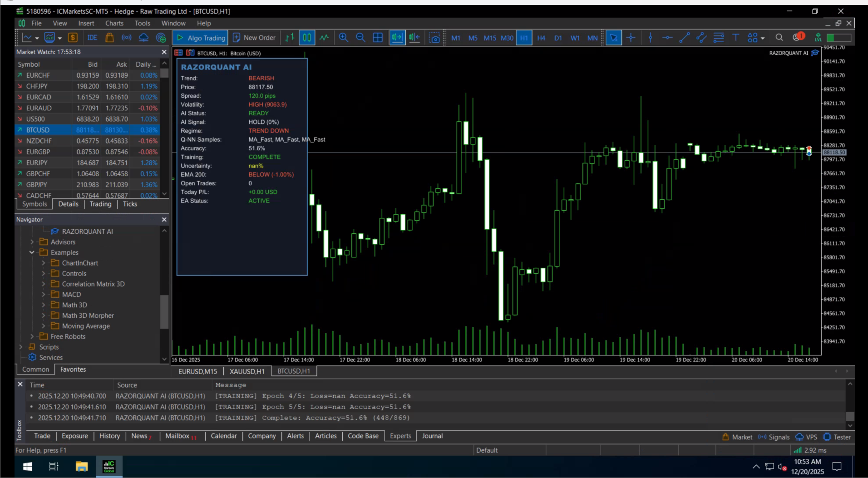
Task: Expand the Moving Average folder
Action: click(44, 326)
